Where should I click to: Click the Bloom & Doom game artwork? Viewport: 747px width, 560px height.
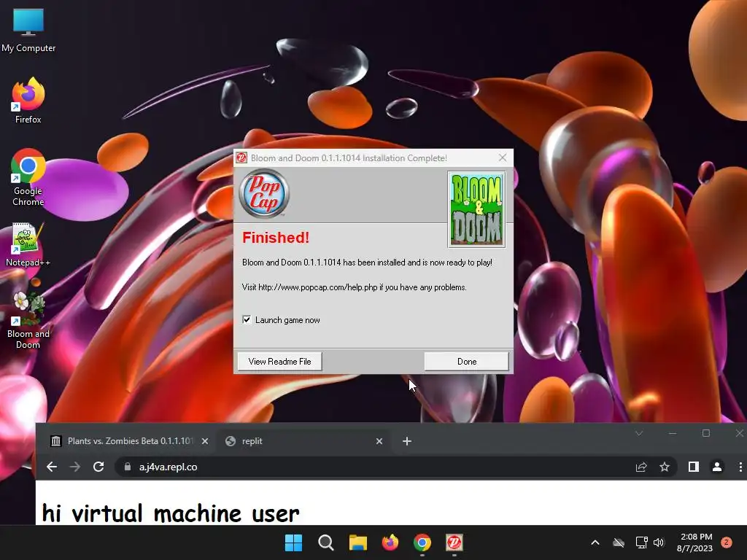(x=476, y=209)
